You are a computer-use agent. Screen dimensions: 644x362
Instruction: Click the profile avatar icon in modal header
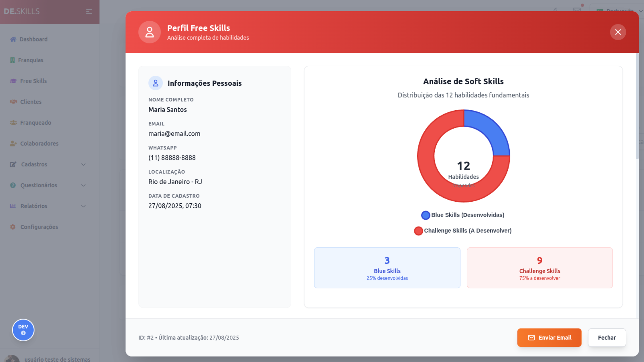(x=149, y=32)
